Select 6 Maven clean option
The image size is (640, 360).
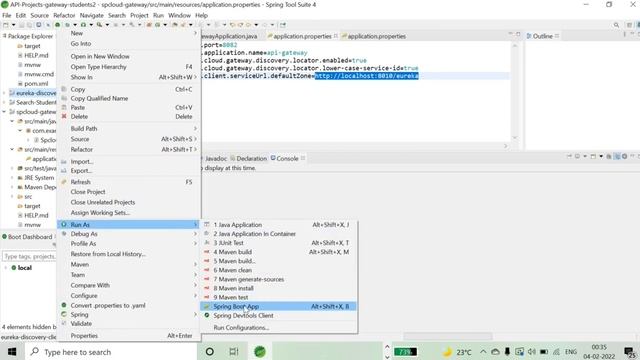tap(278, 270)
